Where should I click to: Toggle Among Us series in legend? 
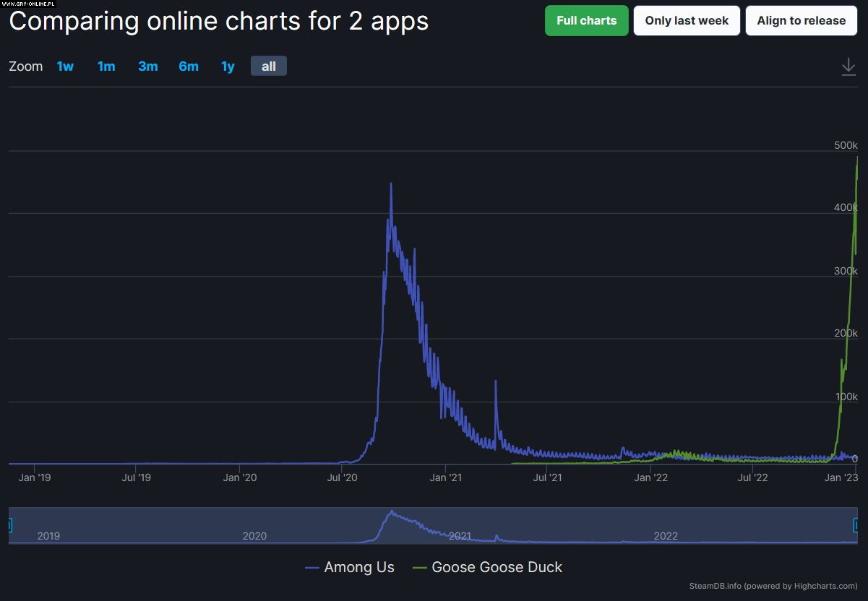pyautogui.click(x=359, y=567)
